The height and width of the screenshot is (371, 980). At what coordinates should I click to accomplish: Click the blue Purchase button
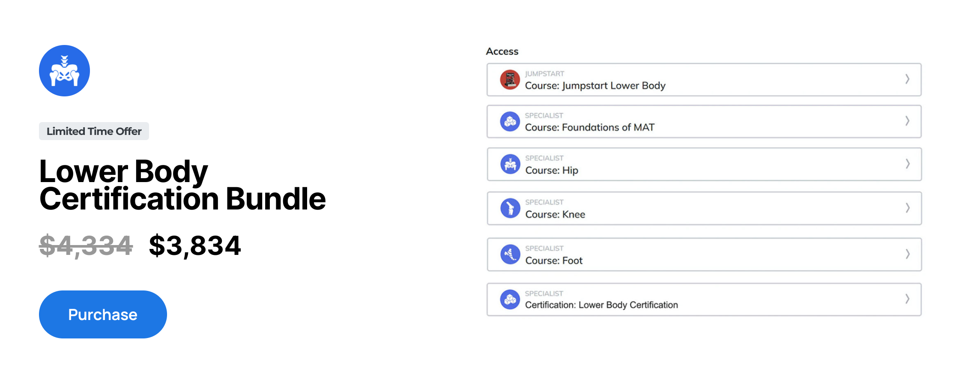pos(103,314)
